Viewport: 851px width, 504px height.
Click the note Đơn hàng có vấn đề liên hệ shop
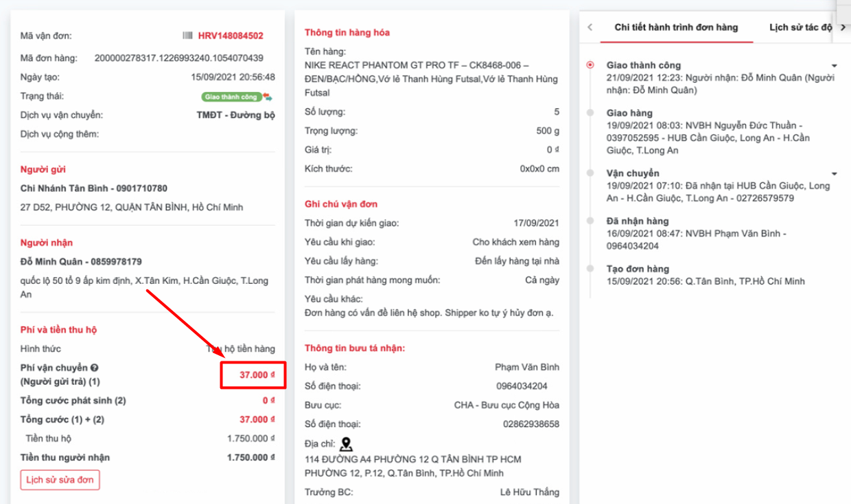pyautogui.click(x=429, y=313)
